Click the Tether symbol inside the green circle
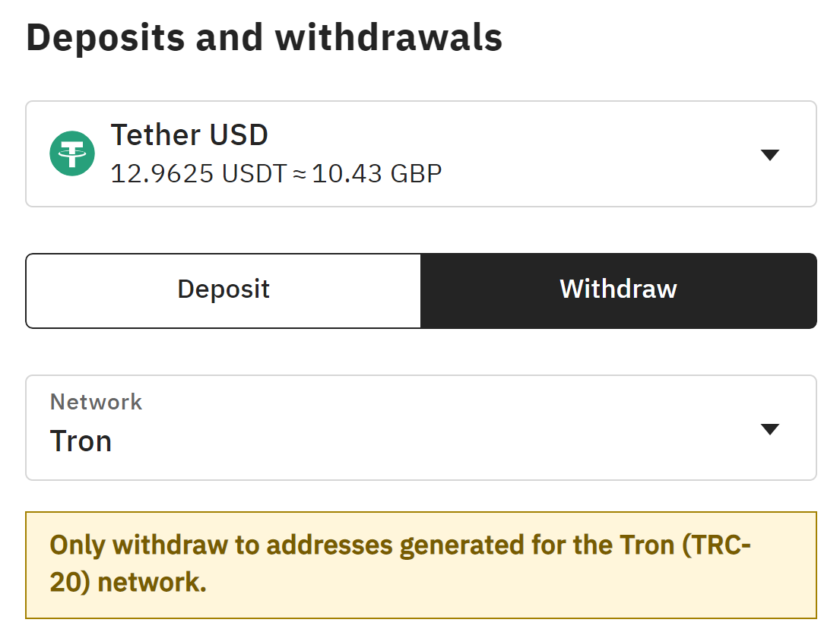The height and width of the screenshot is (629, 840). tap(72, 153)
